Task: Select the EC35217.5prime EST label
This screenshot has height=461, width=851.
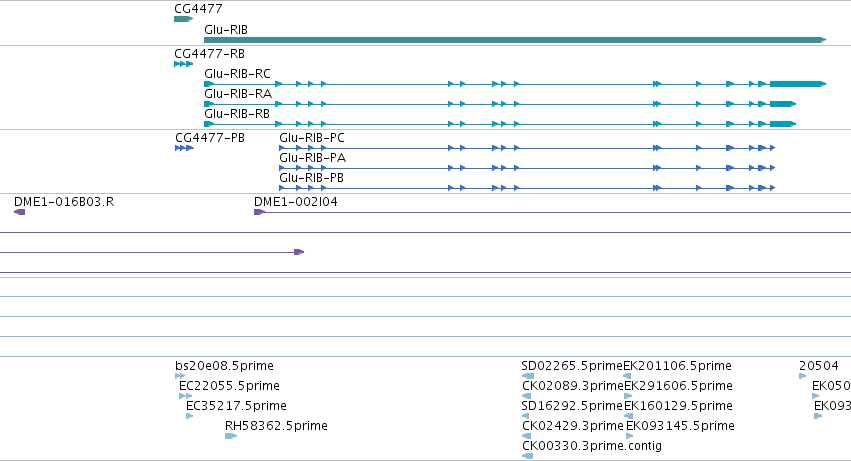Action: [x=236, y=406]
